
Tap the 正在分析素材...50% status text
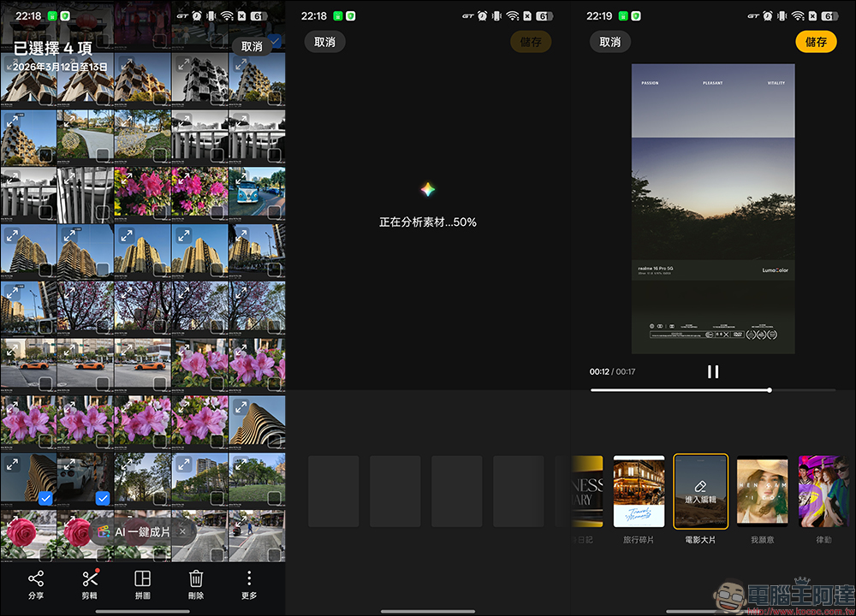click(x=427, y=222)
